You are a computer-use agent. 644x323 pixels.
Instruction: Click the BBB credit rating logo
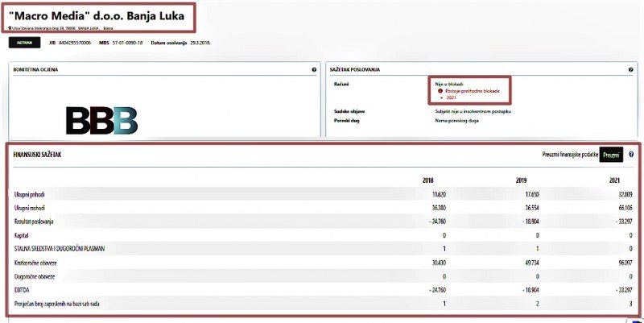coord(102,120)
